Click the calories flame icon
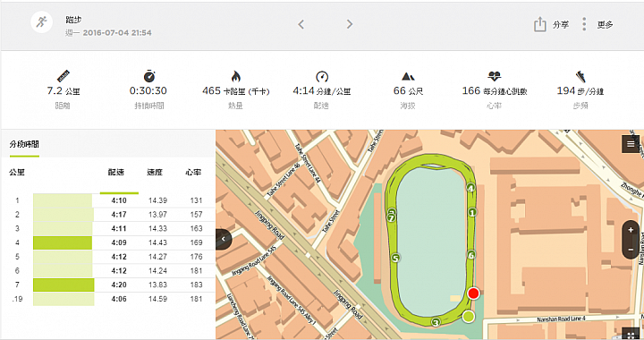The height and width of the screenshot is (340, 644). click(x=236, y=76)
